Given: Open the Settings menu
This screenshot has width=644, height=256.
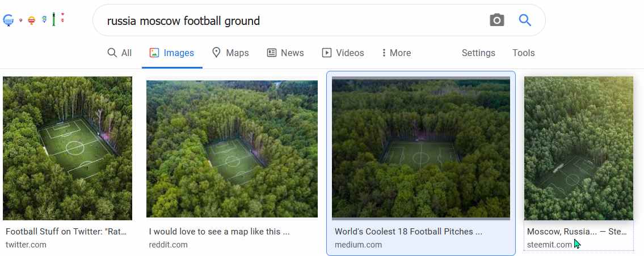Looking at the screenshot, I should [x=478, y=53].
